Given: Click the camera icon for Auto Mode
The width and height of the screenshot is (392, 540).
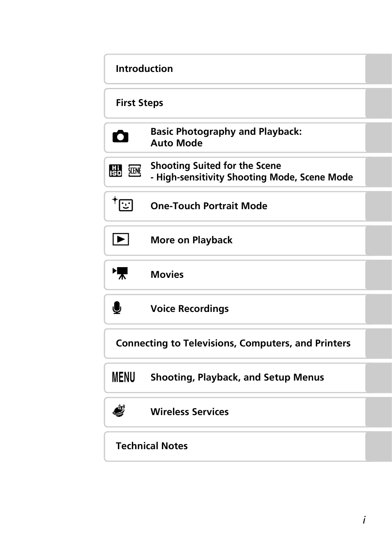Looking at the screenshot, I should (120, 136).
